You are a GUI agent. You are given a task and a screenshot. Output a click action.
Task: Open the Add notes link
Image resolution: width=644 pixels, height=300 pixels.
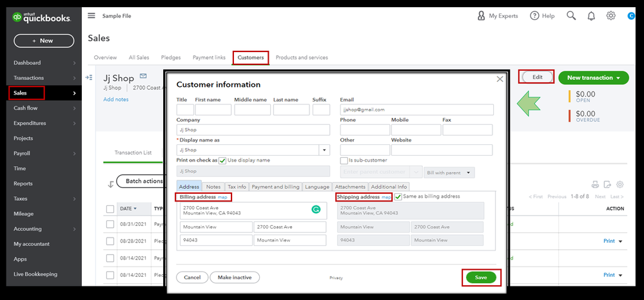116,99
